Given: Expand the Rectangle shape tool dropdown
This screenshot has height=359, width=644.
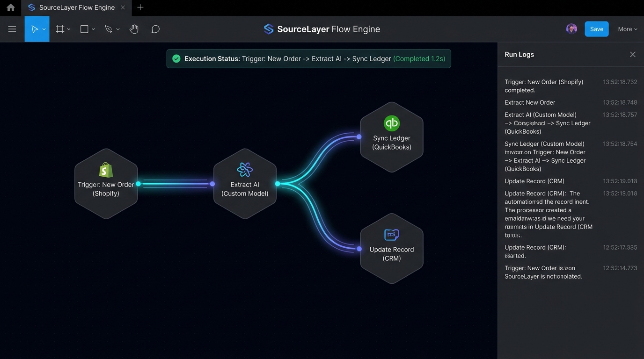Looking at the screenshot, I should pyautogui.click(x=93, y=29).
